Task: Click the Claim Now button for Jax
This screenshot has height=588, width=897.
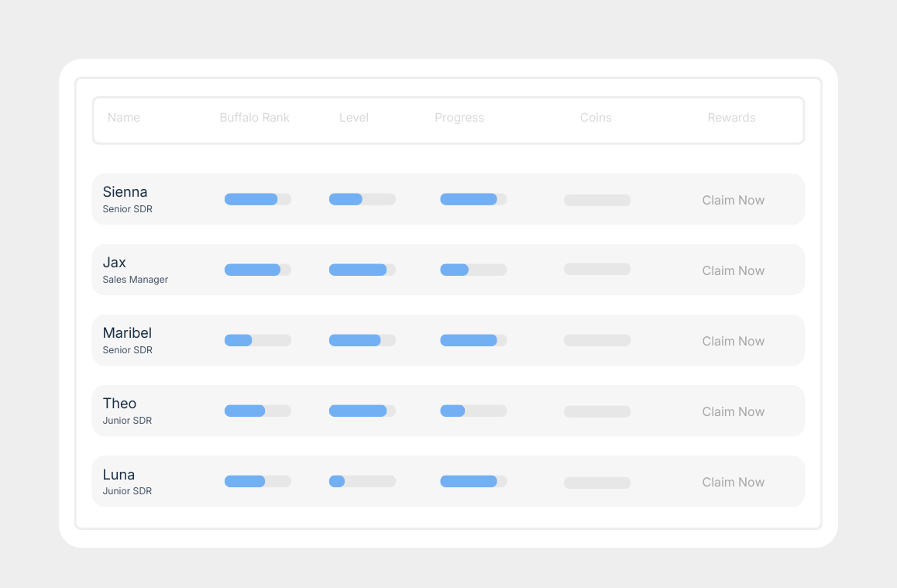Action: [733, 270]
